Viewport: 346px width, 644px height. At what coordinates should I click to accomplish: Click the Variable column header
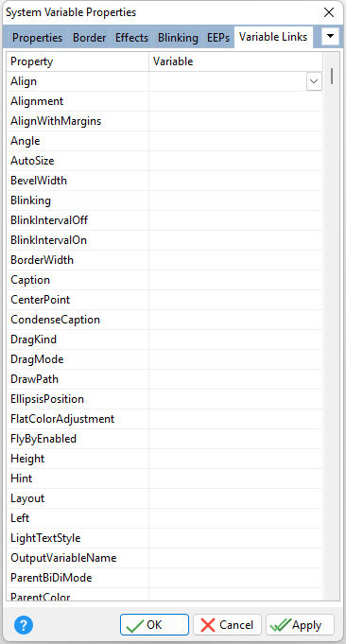tap(235, 61)
